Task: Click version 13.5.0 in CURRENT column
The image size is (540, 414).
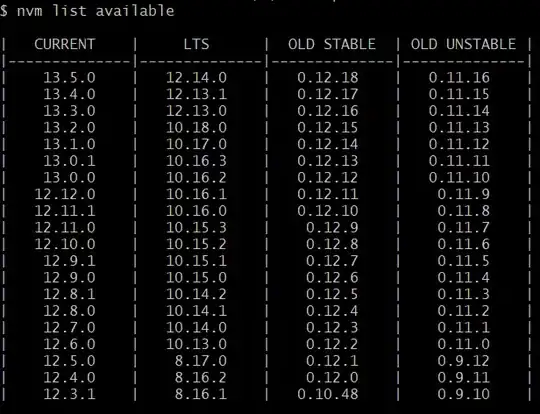Action: tap(69, 77)
